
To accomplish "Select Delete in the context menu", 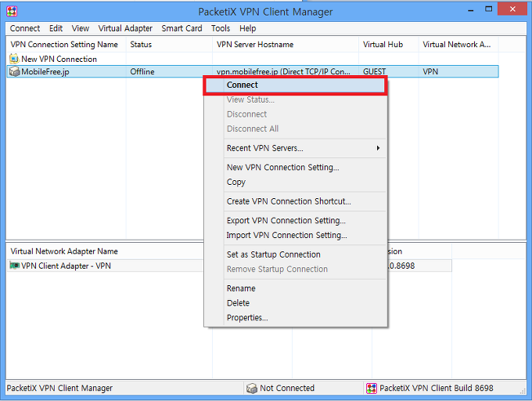I will [296, 303].
